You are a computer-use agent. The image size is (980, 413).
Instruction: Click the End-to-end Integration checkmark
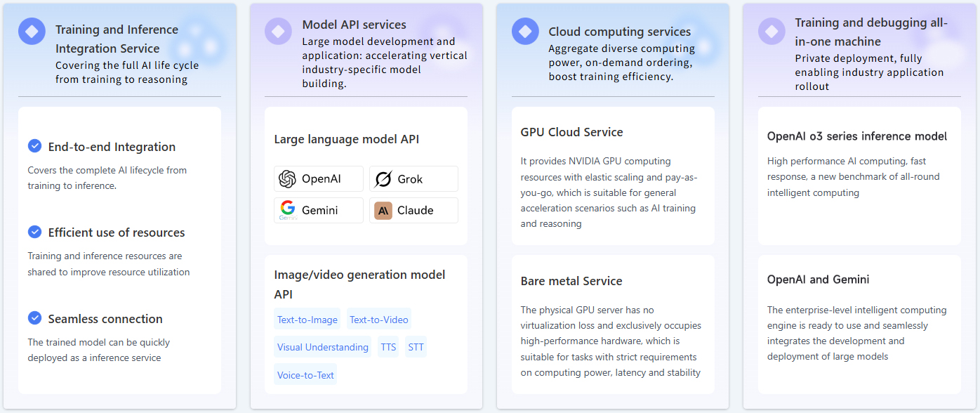click(x=34, y=146)
